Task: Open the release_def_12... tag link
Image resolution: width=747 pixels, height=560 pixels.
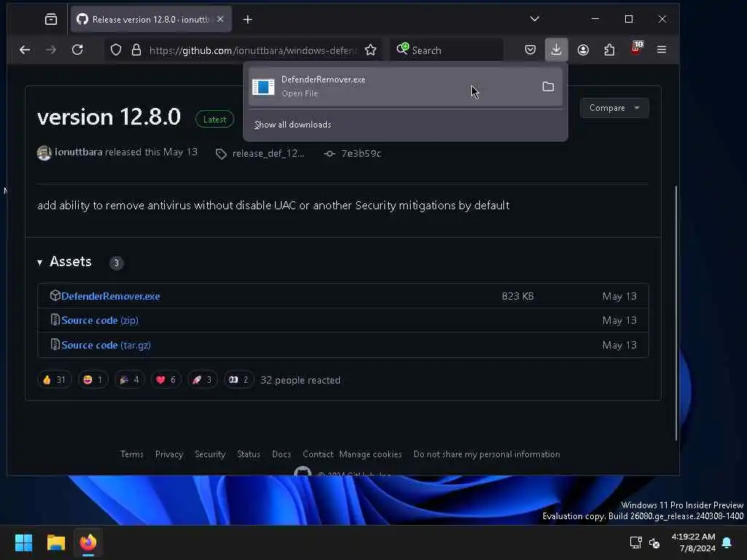Action: 268,153
